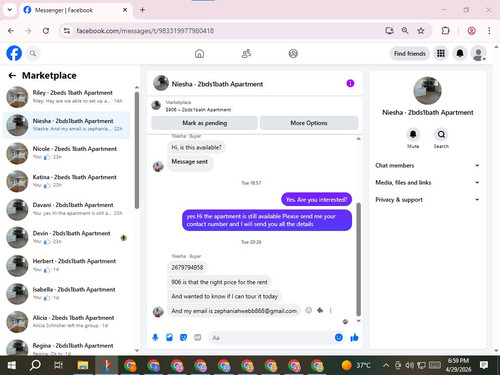Screen dimensions: 500x375
Task: Select the Messenger | Facebook browser tab
Action: (x=75, y=10)
